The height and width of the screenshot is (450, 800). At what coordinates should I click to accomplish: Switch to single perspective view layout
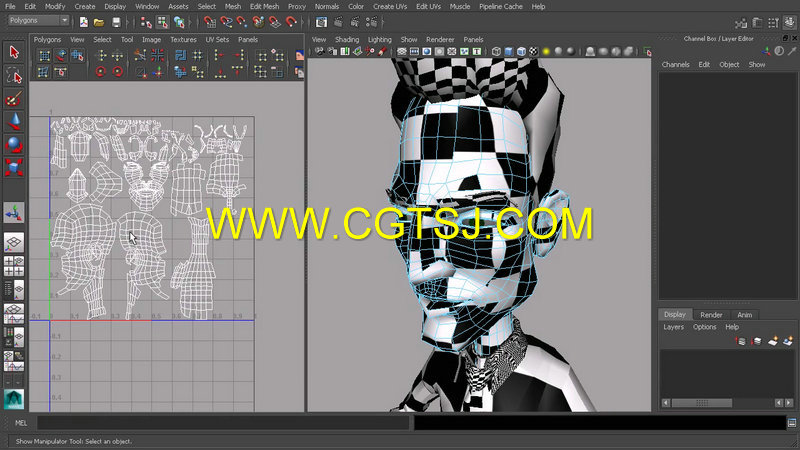(14, 243)
